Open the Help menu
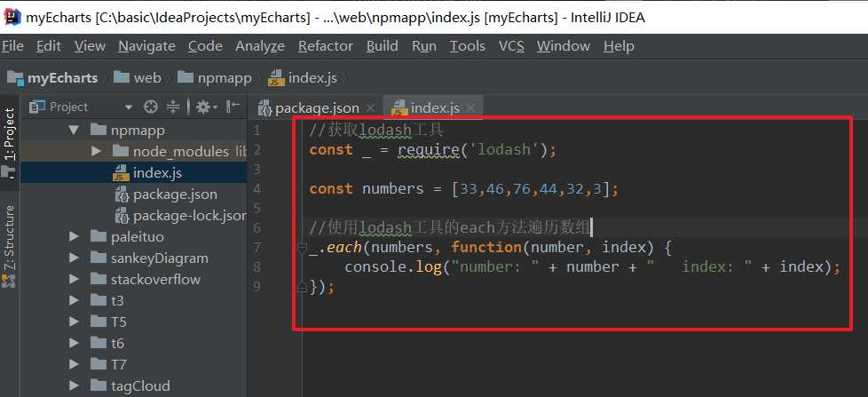This screenshot has height=397, width=868. (x=619, y=46)
